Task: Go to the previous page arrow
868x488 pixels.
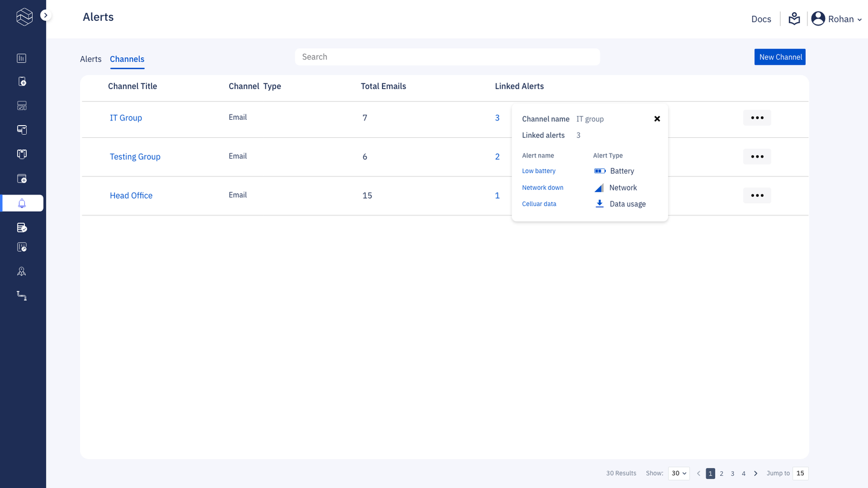Action: (x=698, y=473)
